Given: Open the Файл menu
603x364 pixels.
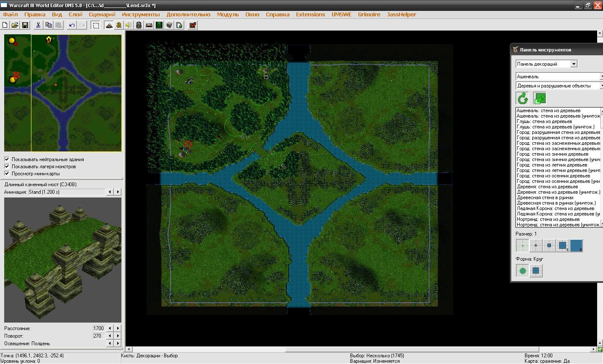Looking at the screenshot, I should point(10,14).
